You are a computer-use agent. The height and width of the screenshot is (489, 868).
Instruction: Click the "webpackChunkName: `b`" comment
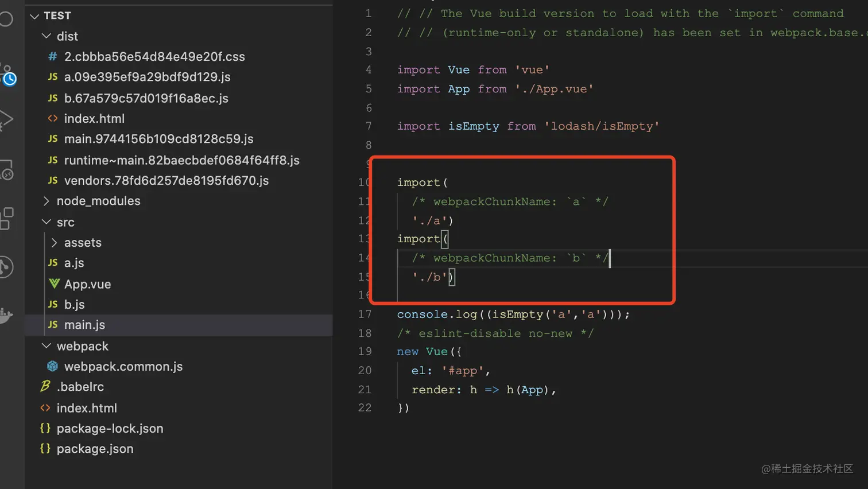(x=510, y=258)
